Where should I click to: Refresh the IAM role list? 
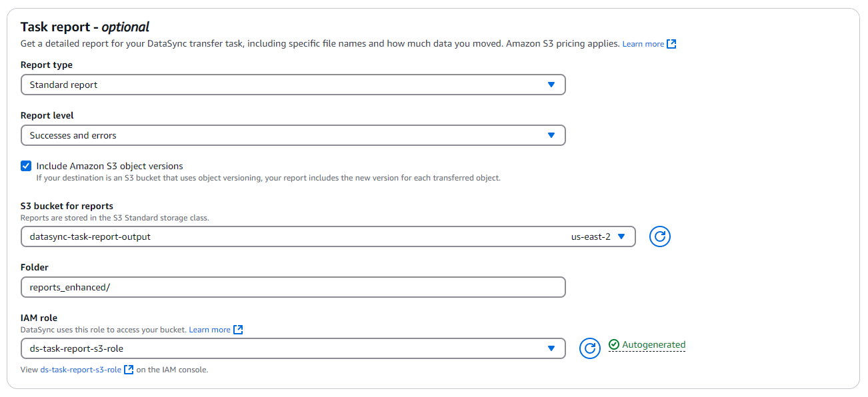(x=589, y=348)
